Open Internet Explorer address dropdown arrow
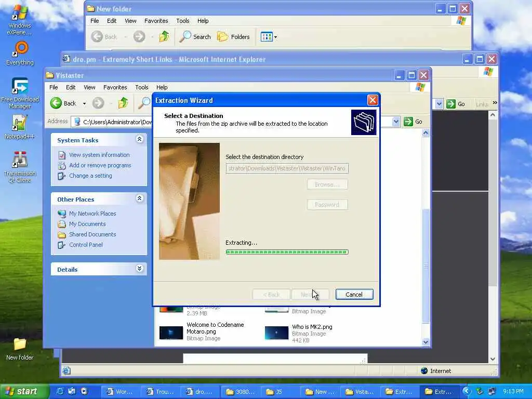 point(439,104)
